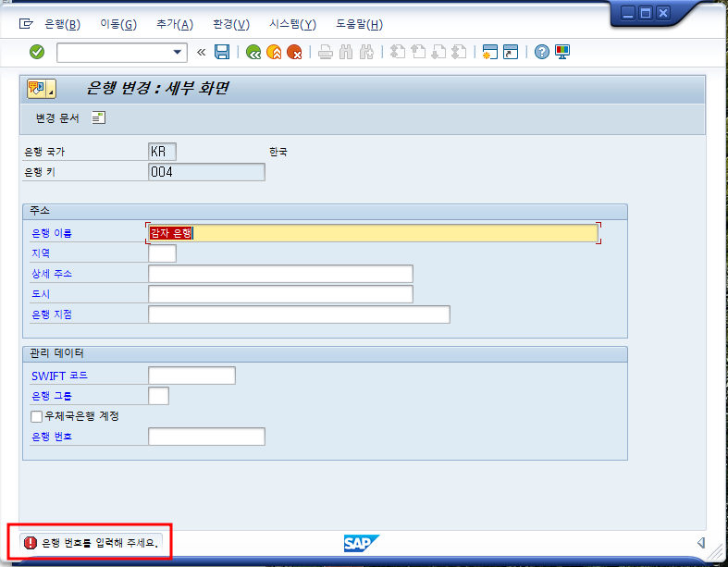
Task: Toggle the 우체국은행 계정 checkbox
Action: [36, 416]
